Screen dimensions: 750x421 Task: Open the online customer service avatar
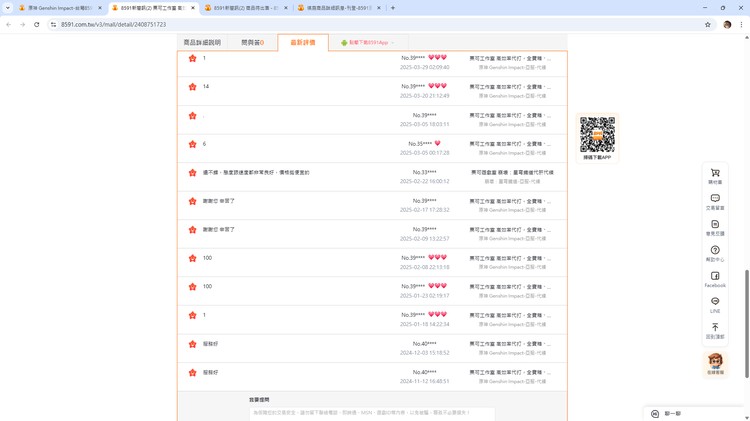[x=715, y=362]
